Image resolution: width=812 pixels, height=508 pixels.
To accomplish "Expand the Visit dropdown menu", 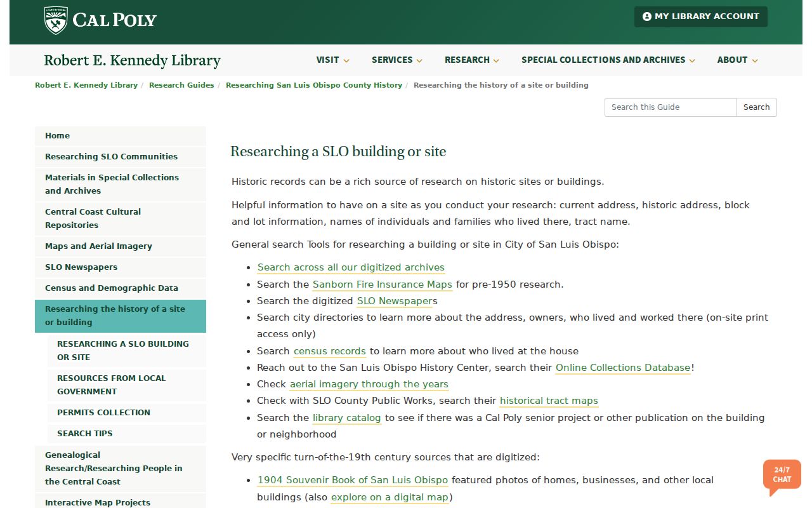I will pos(333,60).
